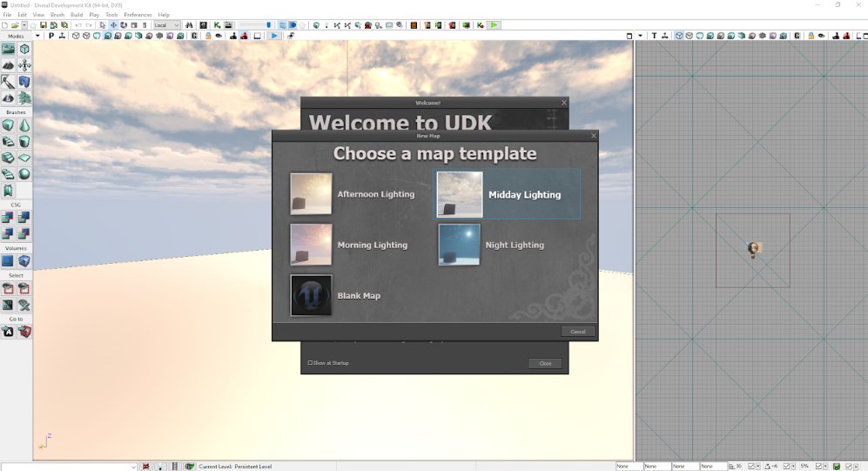This screenshot has height=471, width=868.
Task: Select the Midday Lighting thumbnail
Action: (460, 194)
